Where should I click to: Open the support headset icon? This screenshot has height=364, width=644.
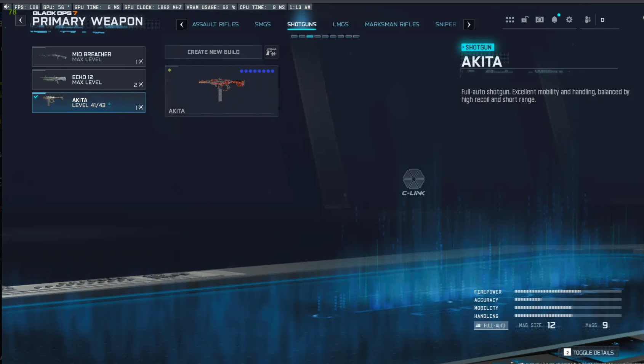coord(540,19)
